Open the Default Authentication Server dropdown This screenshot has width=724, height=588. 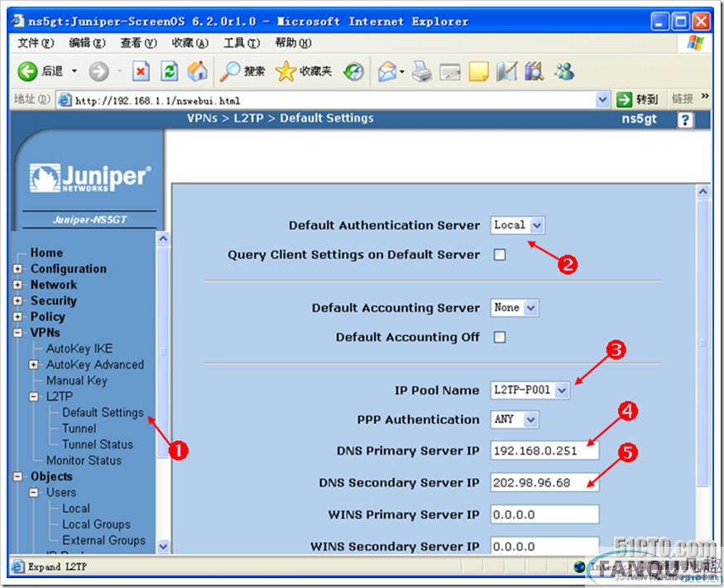518,225
